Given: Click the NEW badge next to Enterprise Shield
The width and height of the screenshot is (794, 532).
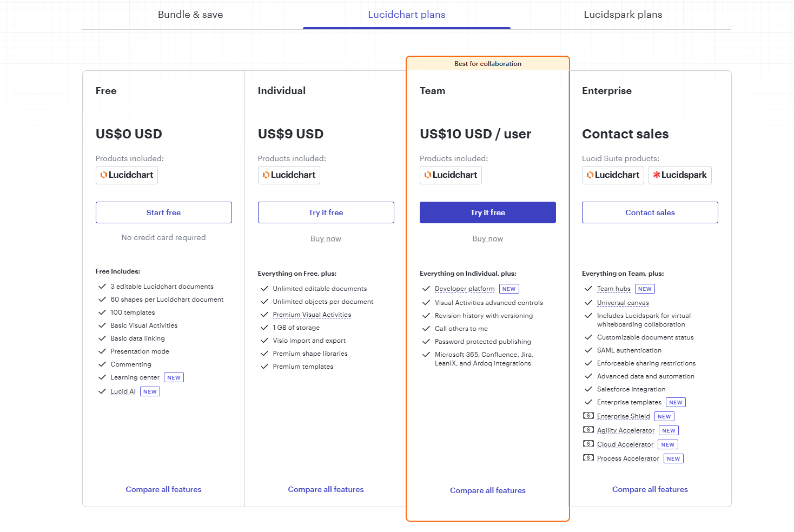Looking at the screenshot, I should (x=664, y=416).
